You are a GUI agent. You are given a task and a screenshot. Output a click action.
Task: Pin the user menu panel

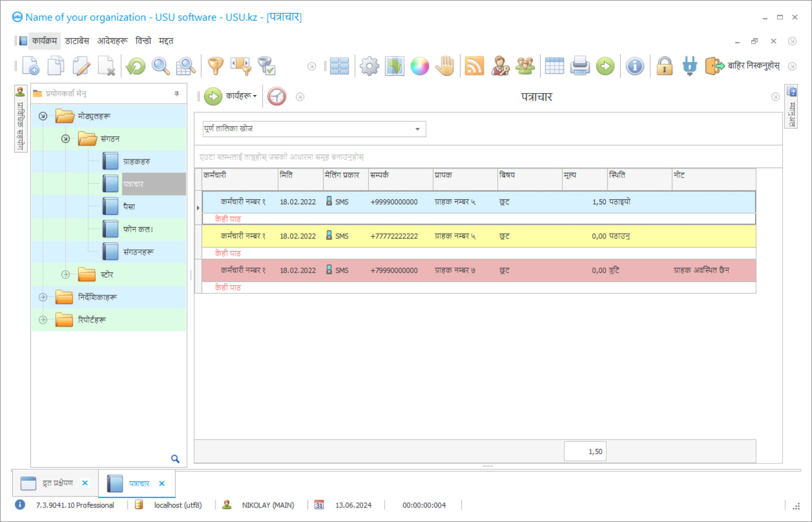177,94
